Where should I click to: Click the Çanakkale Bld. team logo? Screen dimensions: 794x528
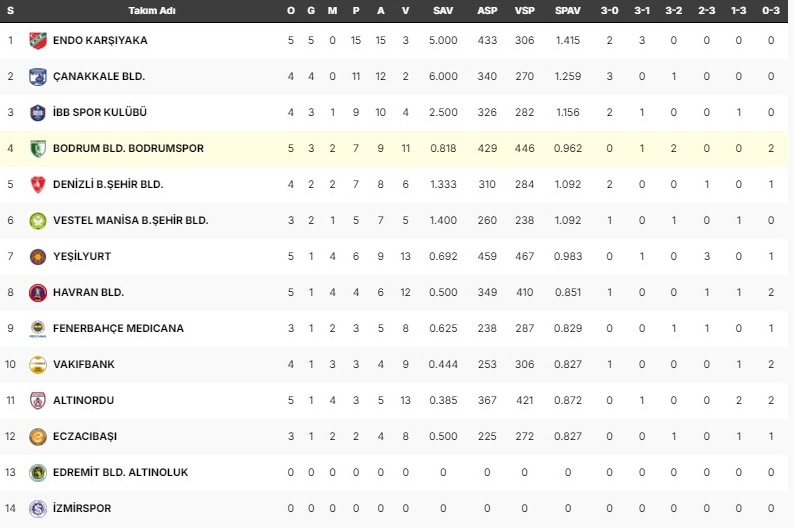[38, 76]
